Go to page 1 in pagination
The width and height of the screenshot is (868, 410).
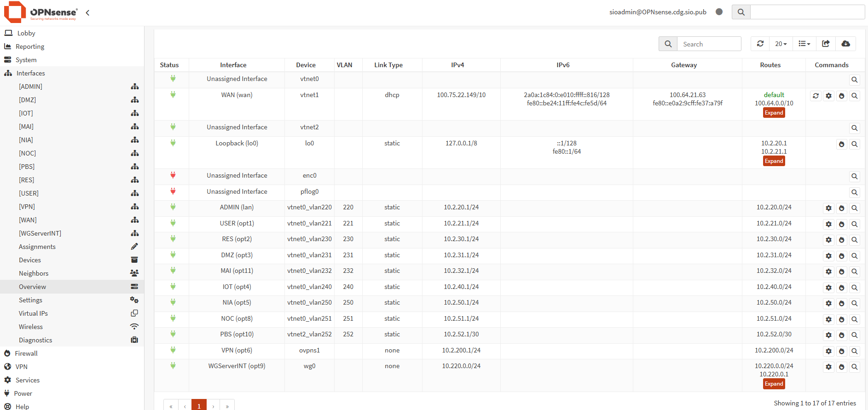click(x=199, y=405)
